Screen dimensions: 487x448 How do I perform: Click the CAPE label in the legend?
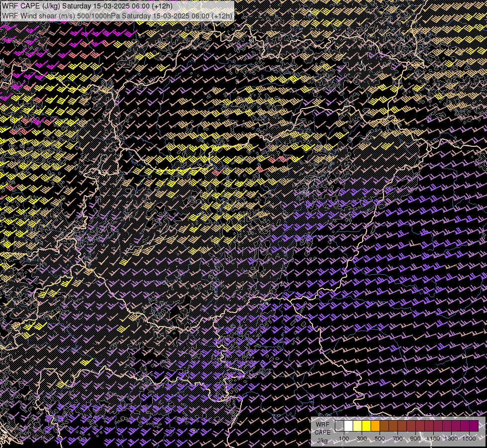322,432
